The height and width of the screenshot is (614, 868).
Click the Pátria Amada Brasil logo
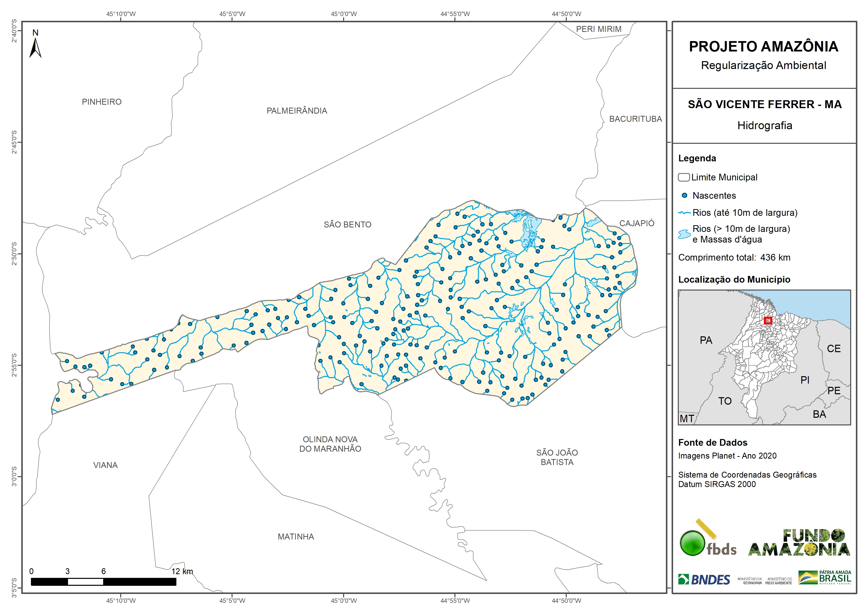[824, 578]
